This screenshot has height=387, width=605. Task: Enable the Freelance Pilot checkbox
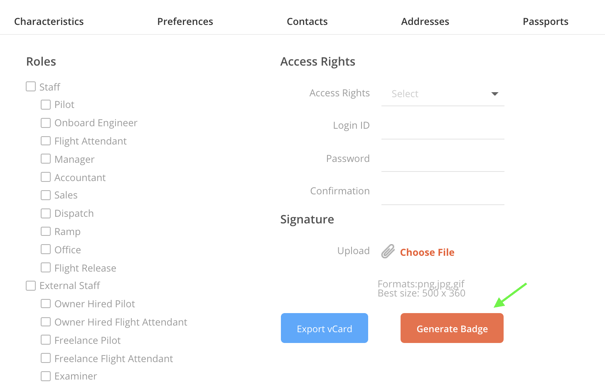(46, 340)
